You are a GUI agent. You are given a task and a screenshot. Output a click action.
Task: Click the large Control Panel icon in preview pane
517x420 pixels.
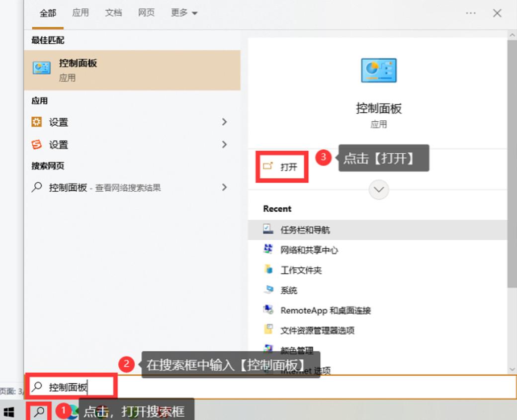click(x=378, y=70)
